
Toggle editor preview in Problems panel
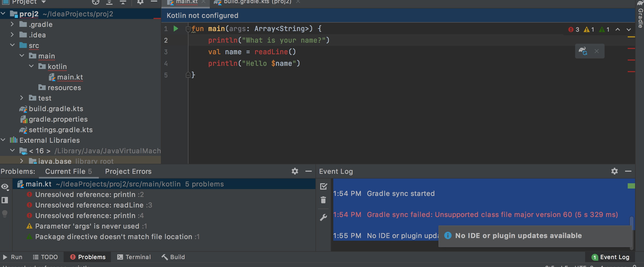point(5,200)
